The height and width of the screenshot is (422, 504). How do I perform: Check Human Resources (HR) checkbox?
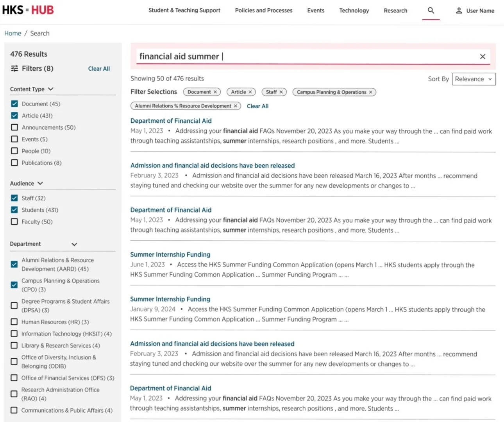click(14, 322)
